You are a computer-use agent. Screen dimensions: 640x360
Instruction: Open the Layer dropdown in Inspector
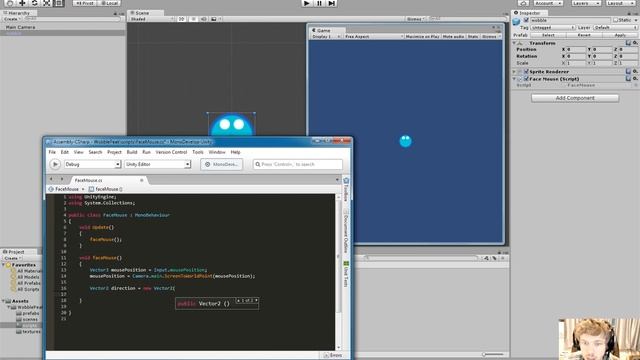[615, 27]
